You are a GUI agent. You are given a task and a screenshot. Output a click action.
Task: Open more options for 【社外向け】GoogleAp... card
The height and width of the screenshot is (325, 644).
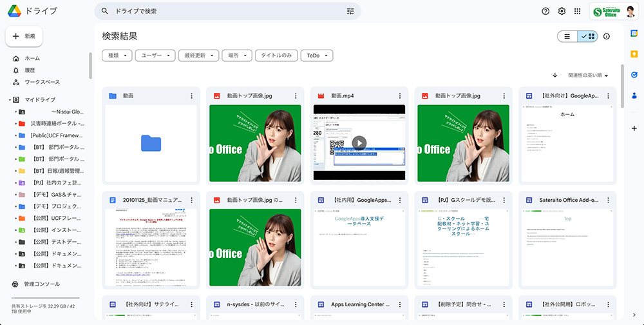coord(608,96)
